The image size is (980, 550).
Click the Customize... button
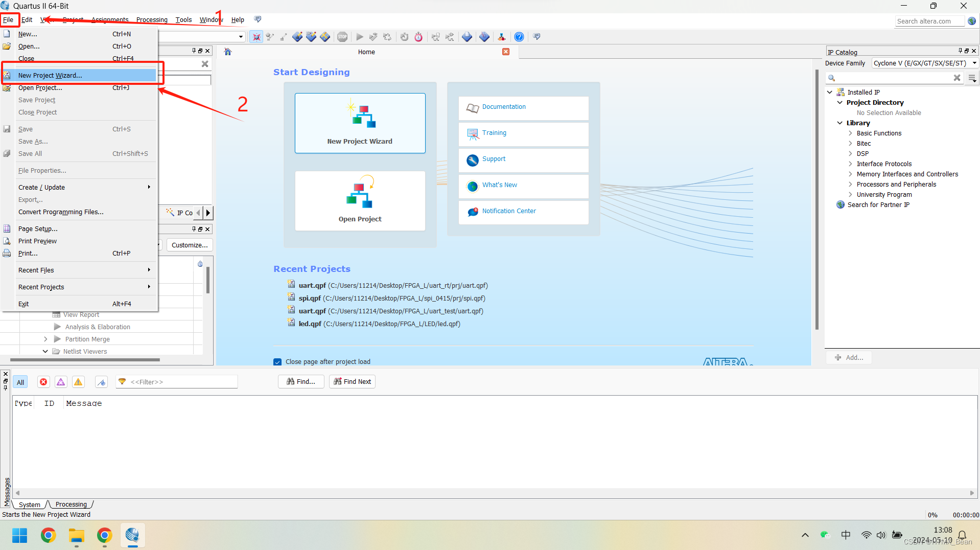[190, 245]
